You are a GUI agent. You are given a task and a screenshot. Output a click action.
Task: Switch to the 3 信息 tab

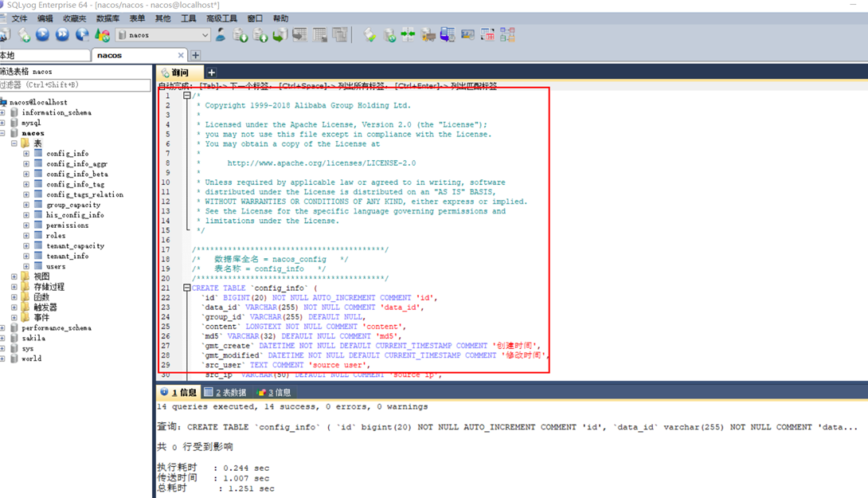273,392
